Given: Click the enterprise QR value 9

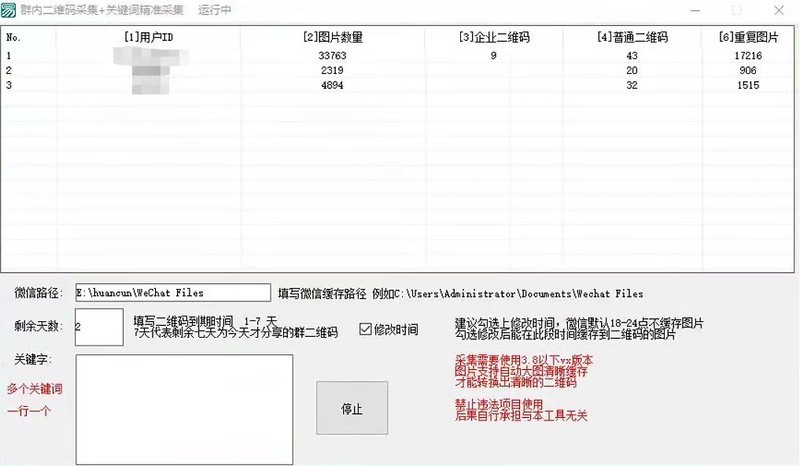Looking at the screenshot, I should point(493,56).
